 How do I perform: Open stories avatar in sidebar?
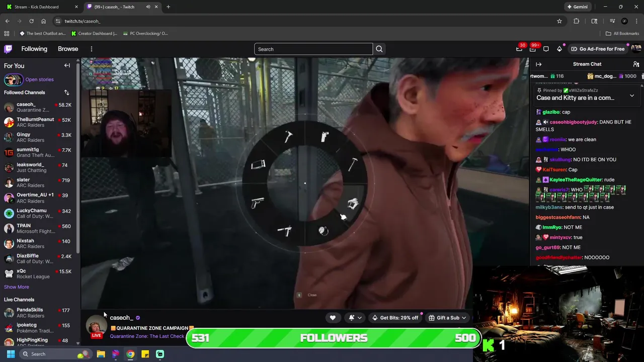tap(14, 79)
